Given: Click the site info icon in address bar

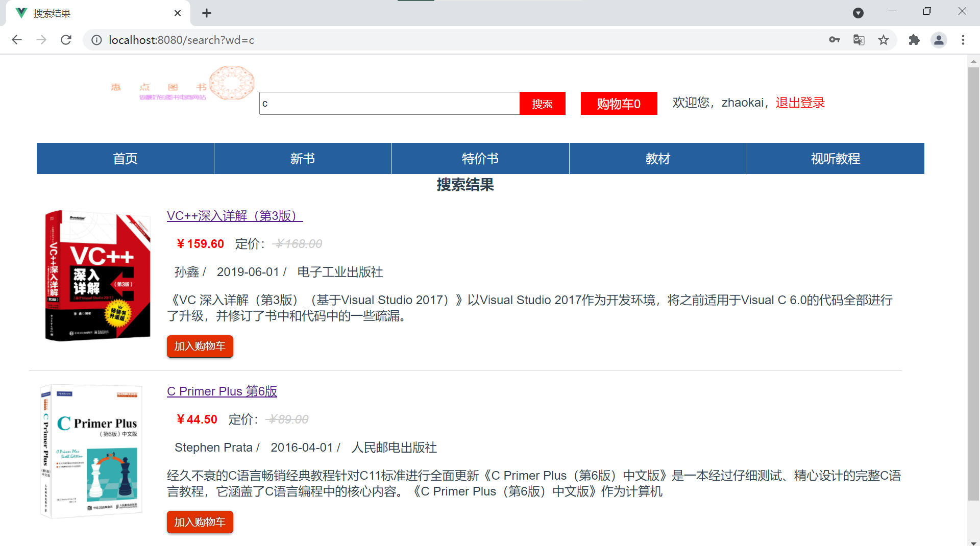Looking at the screenshot, I should tap(96, 40).
